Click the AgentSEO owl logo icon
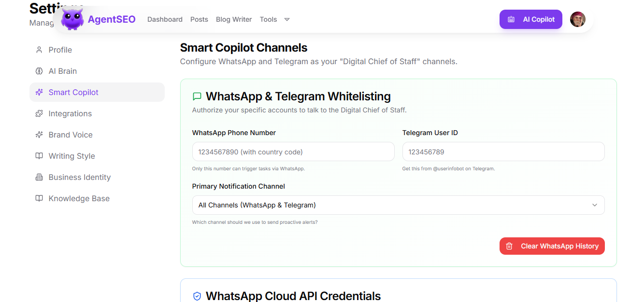The height and width of the screenshot is (302, 644). (72, 20)
